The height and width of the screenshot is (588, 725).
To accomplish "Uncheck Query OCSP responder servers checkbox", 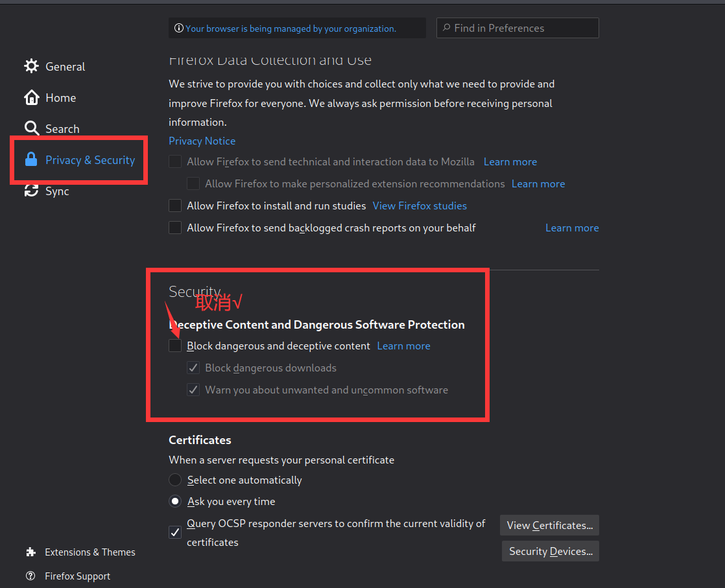I will click(175, 532).
